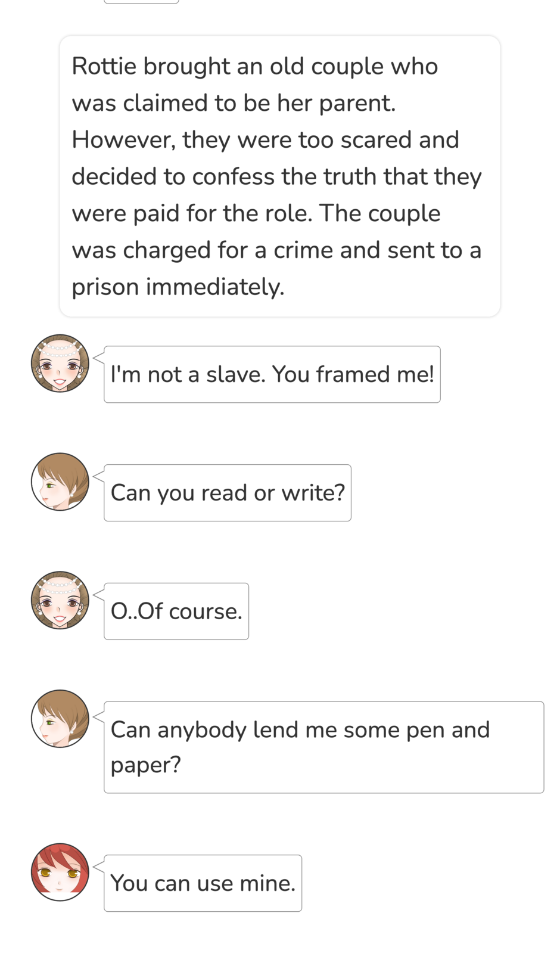Tap the narration box about Rottie's old couple
This screenshot has width=560, height=972.
click(280, 176)
